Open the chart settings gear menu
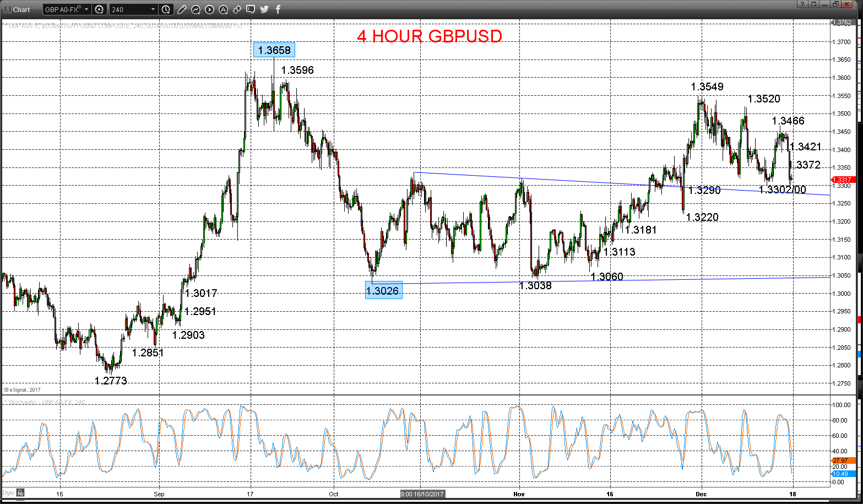 (99, 9)
